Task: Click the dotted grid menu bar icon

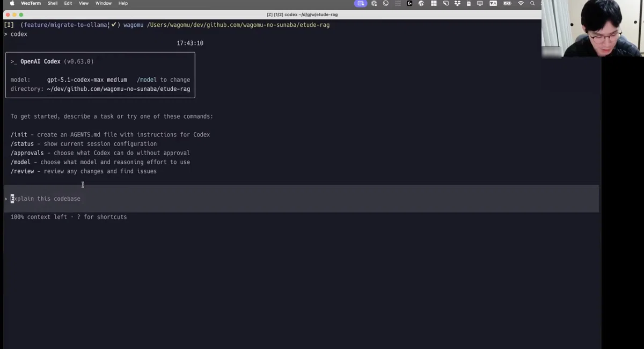Action: point(398,3)
